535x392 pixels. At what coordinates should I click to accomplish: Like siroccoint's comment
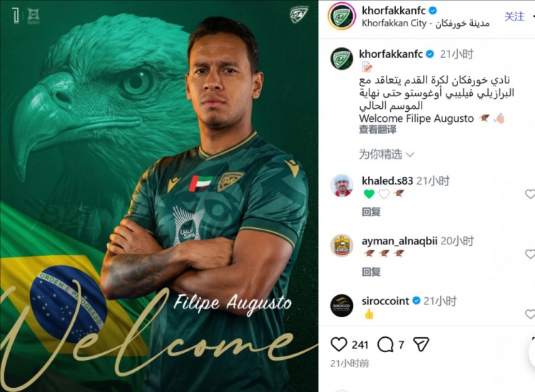click(x=530, y=314)
